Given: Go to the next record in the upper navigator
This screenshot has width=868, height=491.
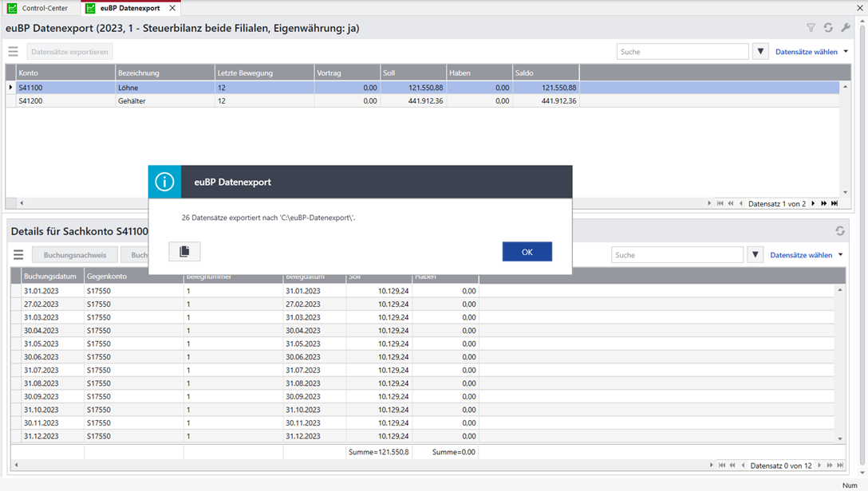Looking at the screenshot, I should click(813, 204).
